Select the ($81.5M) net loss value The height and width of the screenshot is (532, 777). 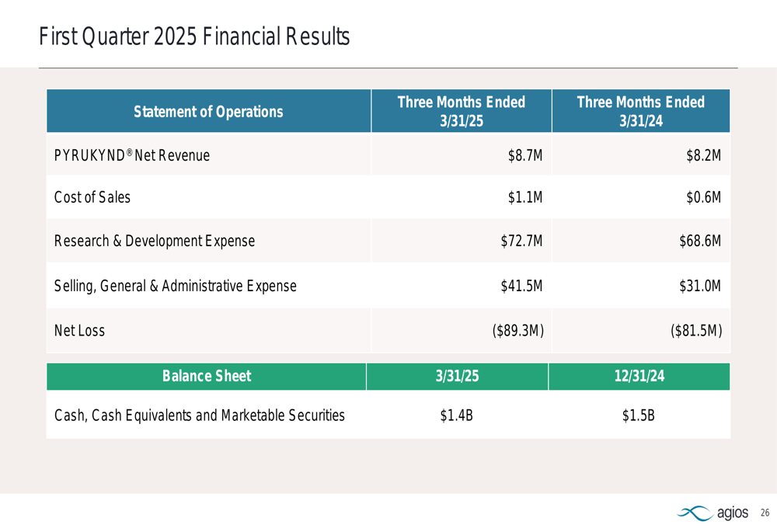tap(696, 330)
